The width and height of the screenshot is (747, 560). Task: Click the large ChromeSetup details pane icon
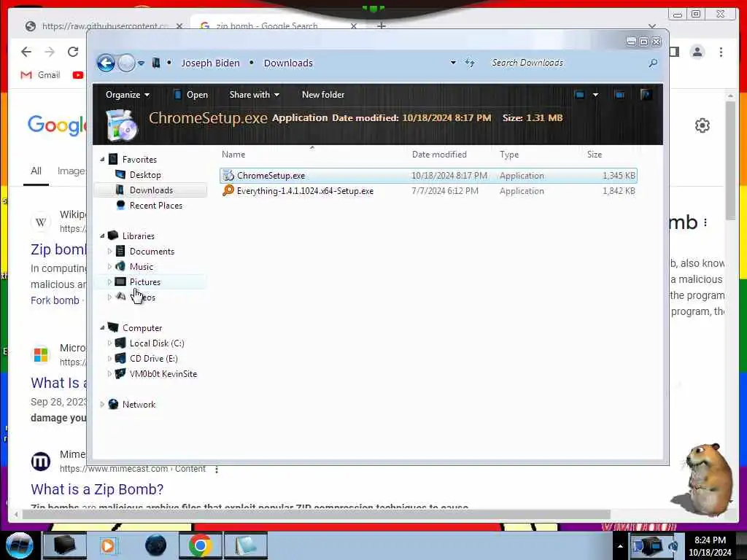122,125
